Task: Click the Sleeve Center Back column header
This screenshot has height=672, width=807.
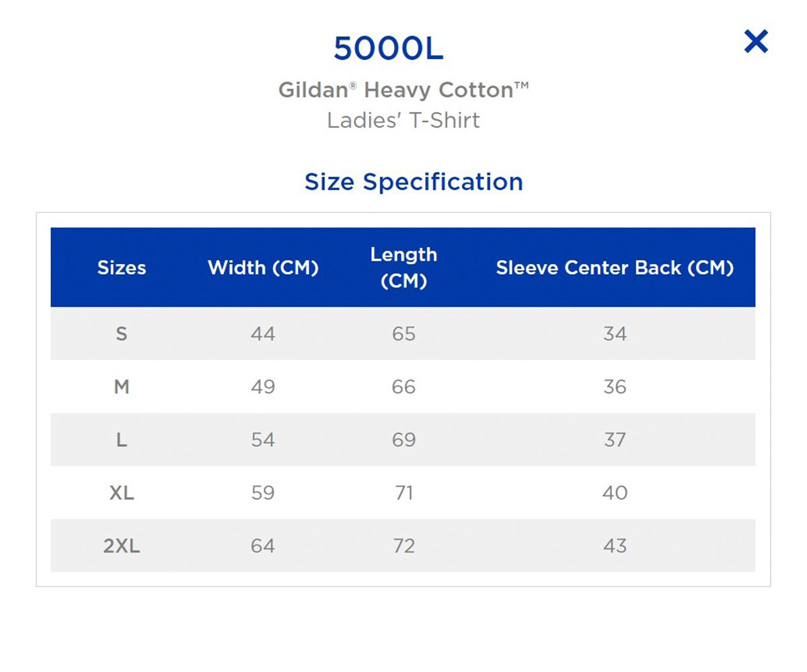Action: (615, 267)
